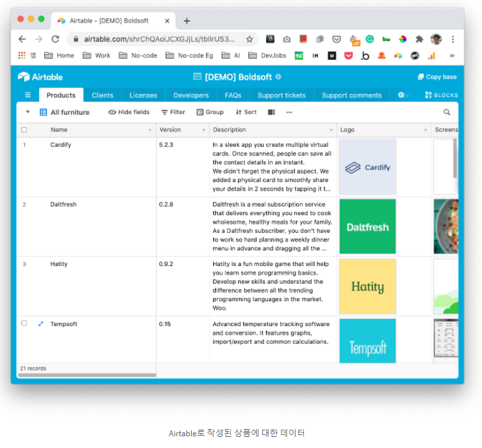Show more bookmarks with the chevron

pos(452,55)
